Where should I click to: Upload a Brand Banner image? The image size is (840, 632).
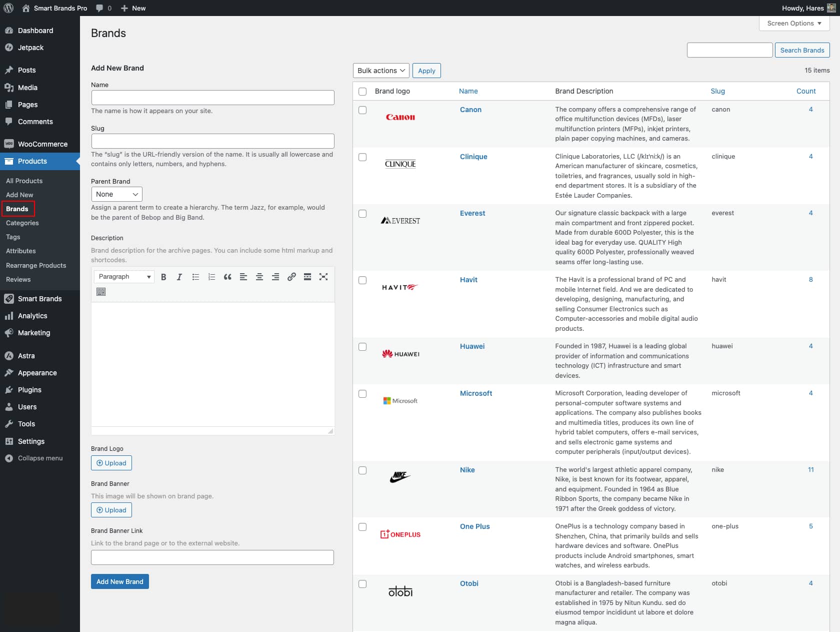(x=111, y=510)
